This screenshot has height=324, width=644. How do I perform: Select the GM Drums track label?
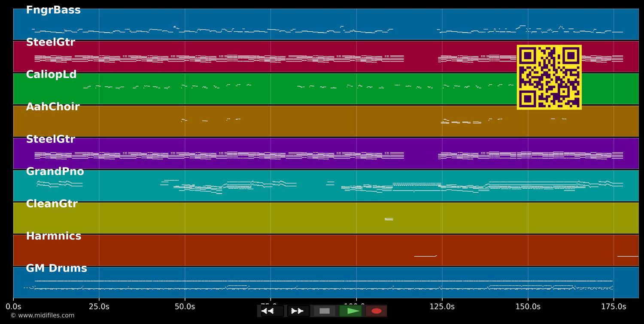point(56,269)
